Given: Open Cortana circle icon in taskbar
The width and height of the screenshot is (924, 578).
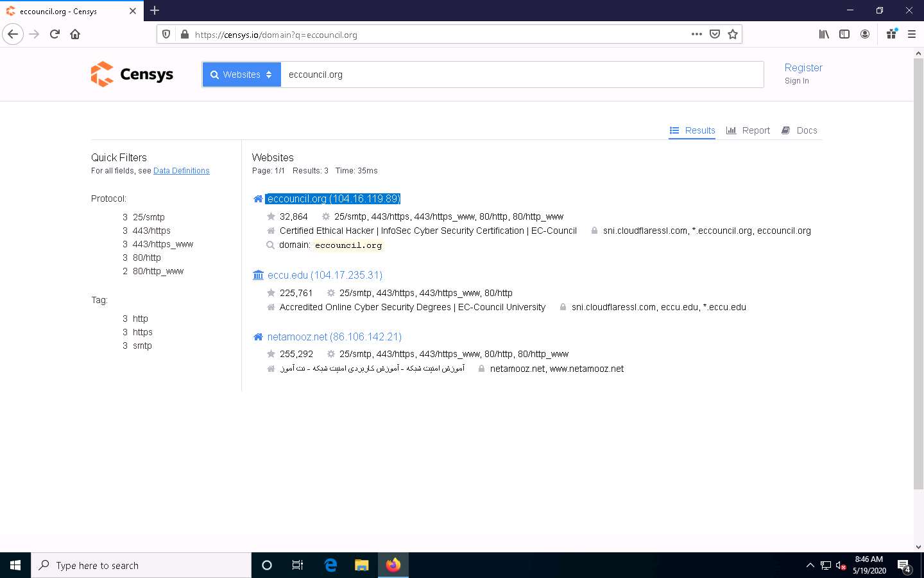Looking at the screenshot, I should [x=267, y=565].
